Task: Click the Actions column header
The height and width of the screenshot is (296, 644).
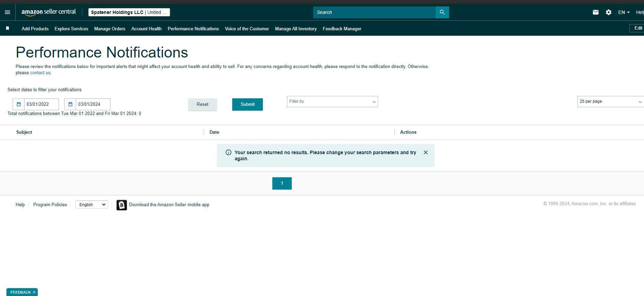Action: pyautogui.click(x=408, y=132)
